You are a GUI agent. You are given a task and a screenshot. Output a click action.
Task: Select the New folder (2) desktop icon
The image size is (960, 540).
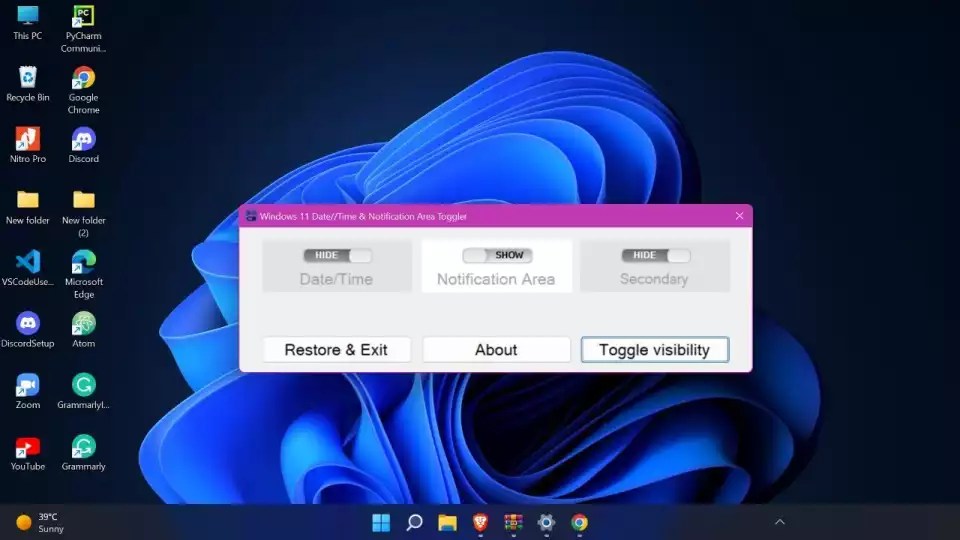[x=83, y=213]
